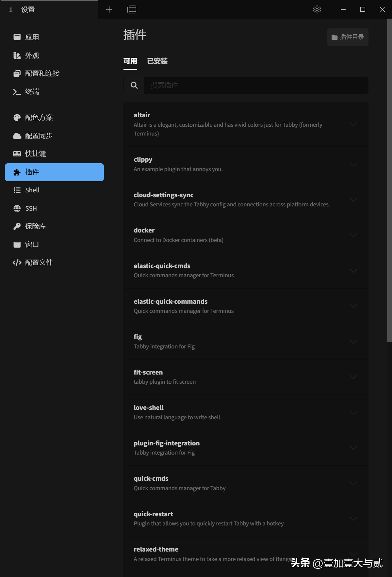Open the settings gear in title bar
This screenshot has width=392, height=577.
(317, 9)
